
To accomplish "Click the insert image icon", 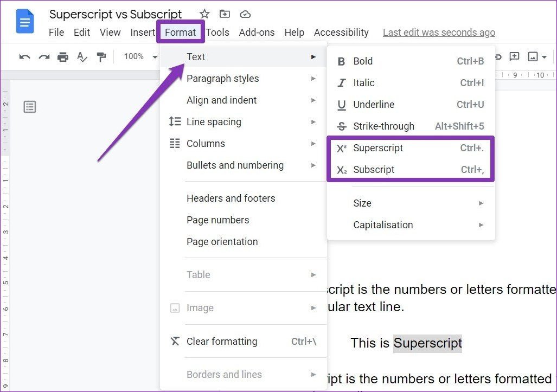I will 533,56.
